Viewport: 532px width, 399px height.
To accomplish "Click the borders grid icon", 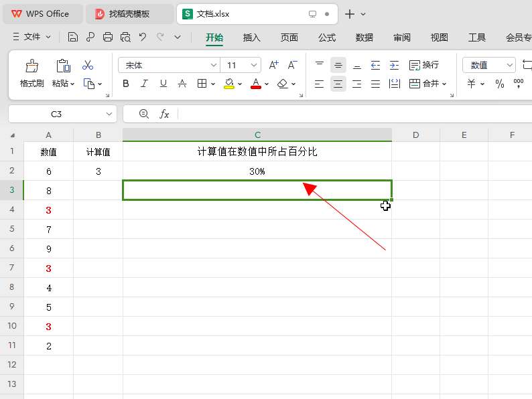I will pos(202,84).
